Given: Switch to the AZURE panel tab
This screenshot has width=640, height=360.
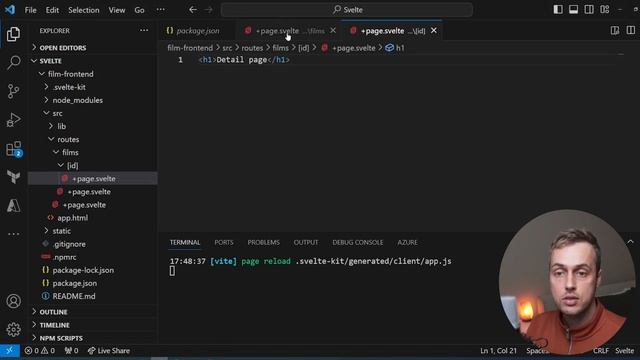Looking at the screenshot, I should tap(407, 242).
